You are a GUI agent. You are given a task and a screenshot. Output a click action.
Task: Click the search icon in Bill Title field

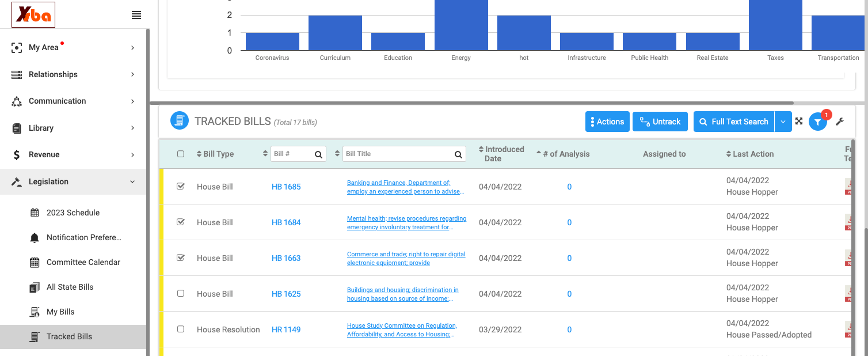[458, 154]
